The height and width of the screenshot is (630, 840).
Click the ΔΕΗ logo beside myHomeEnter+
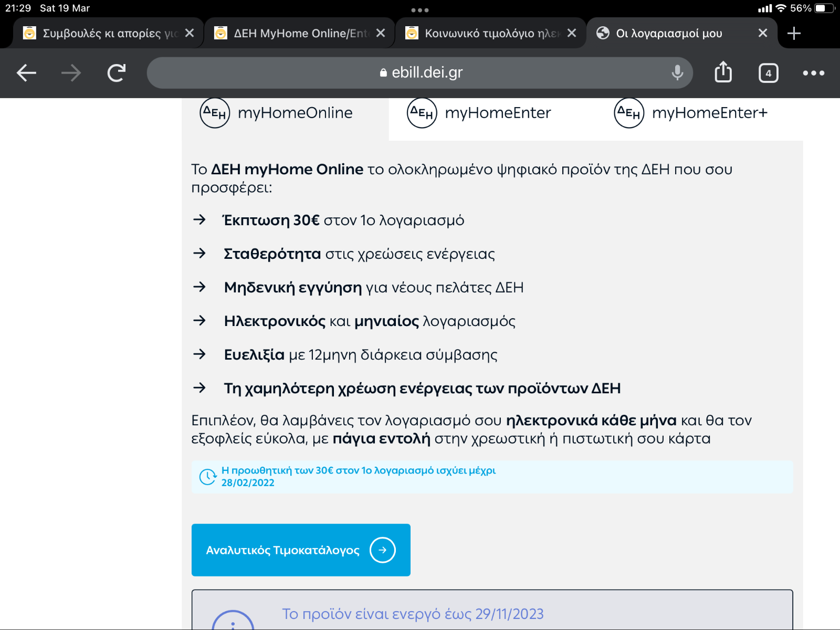coord(629,113)
